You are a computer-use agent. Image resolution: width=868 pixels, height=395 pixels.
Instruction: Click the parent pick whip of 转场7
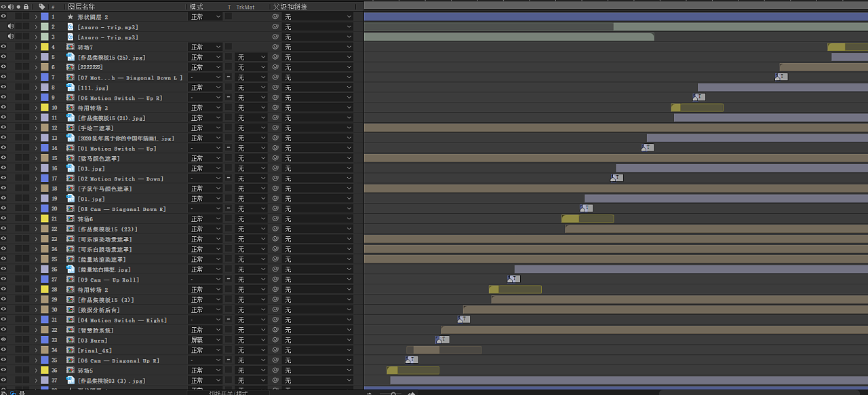click(x=275, y=48)
